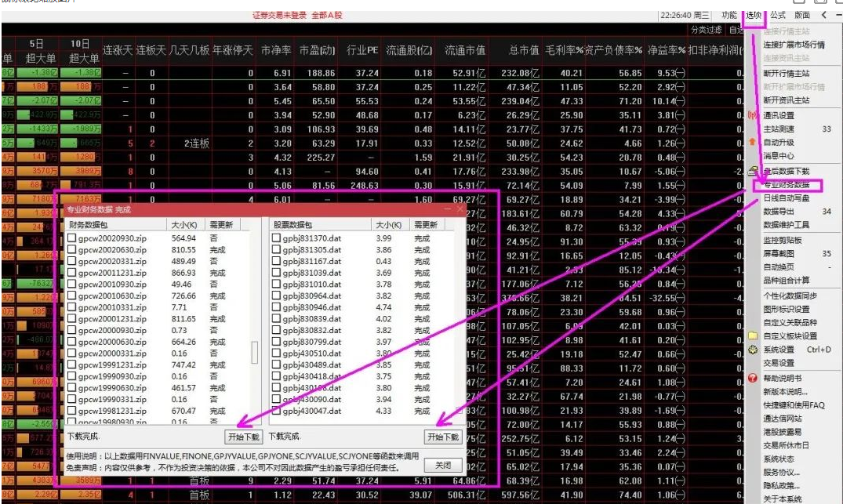
Task: Select 港股披露易 menu entry
Action: click(783, 432)
